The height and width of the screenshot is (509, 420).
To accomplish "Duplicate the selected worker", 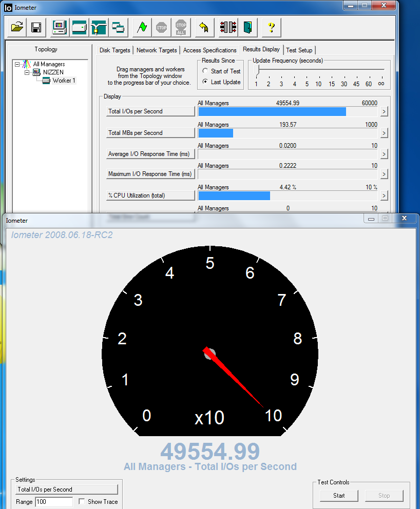I will 118,27.
